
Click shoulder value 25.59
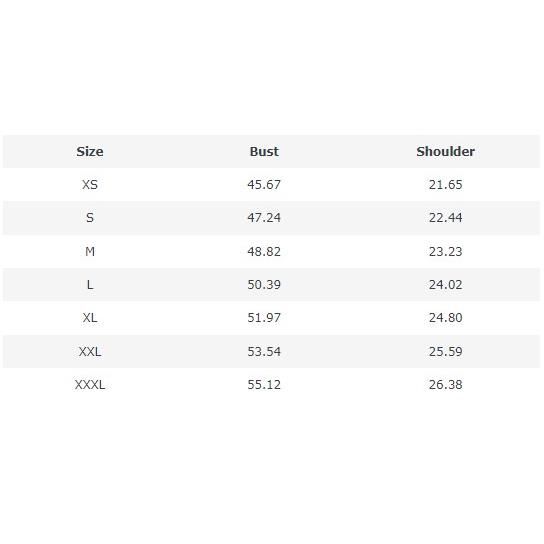(445, 351)
